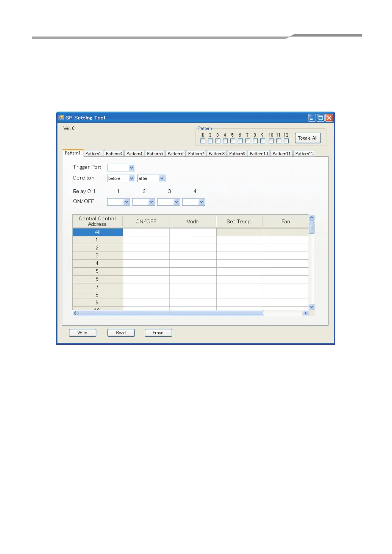Tick the Pattern 12 checkbox
This screenshot has height=554, width=392.
coord(286,141)
